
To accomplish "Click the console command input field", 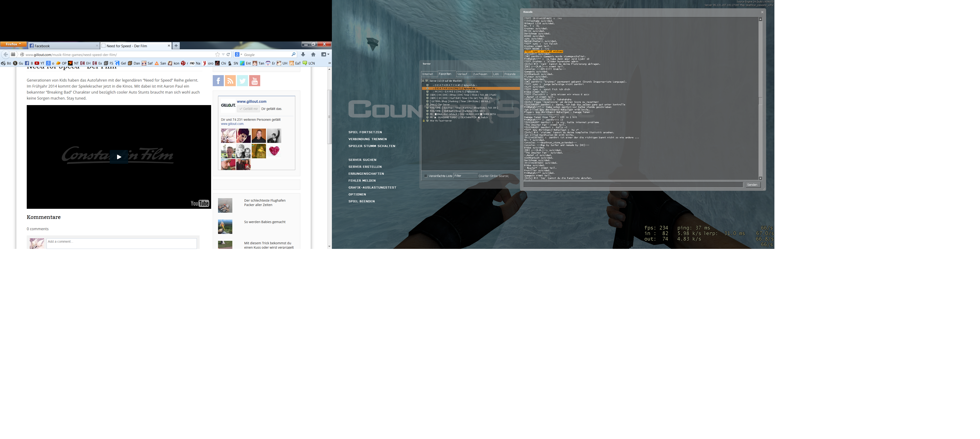I will [x=633, y=185].
